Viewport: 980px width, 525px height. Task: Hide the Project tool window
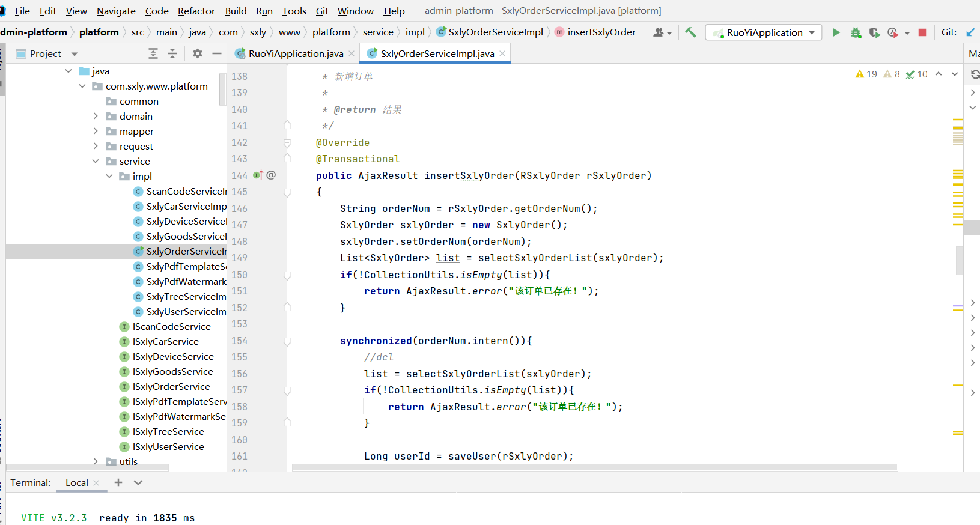point(217,53)
